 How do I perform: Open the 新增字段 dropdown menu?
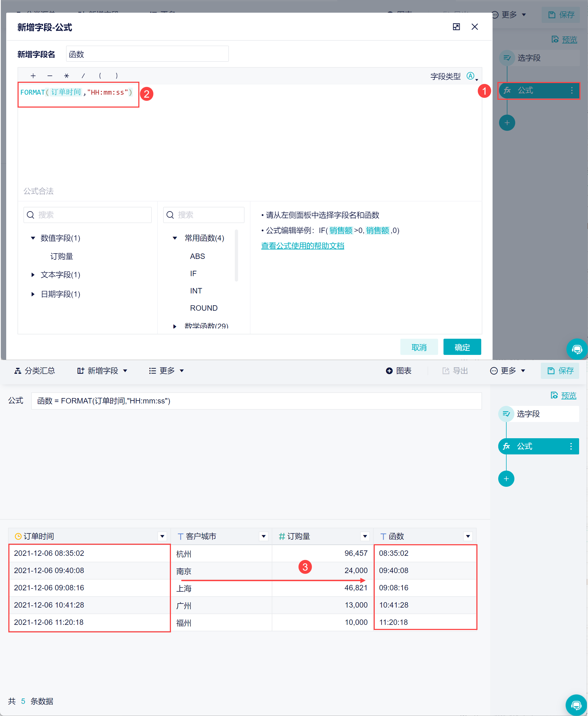[103, 371]
